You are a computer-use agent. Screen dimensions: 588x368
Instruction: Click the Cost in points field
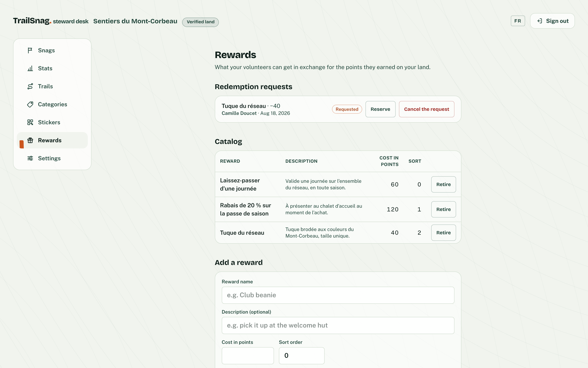point(248,356)
